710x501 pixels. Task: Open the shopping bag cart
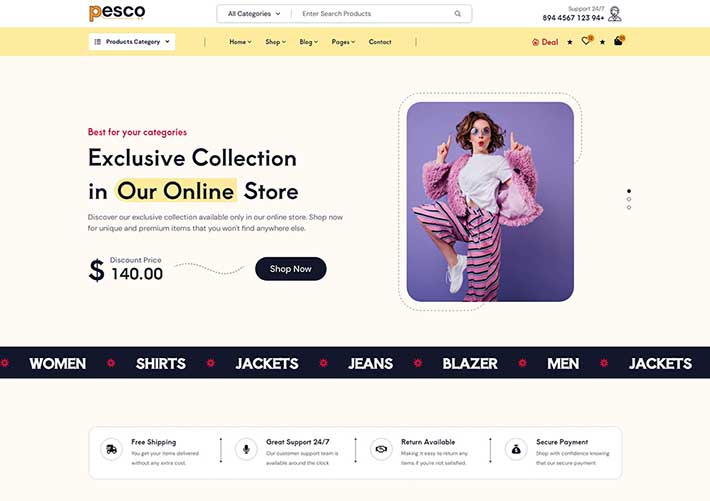pos(618,41)
